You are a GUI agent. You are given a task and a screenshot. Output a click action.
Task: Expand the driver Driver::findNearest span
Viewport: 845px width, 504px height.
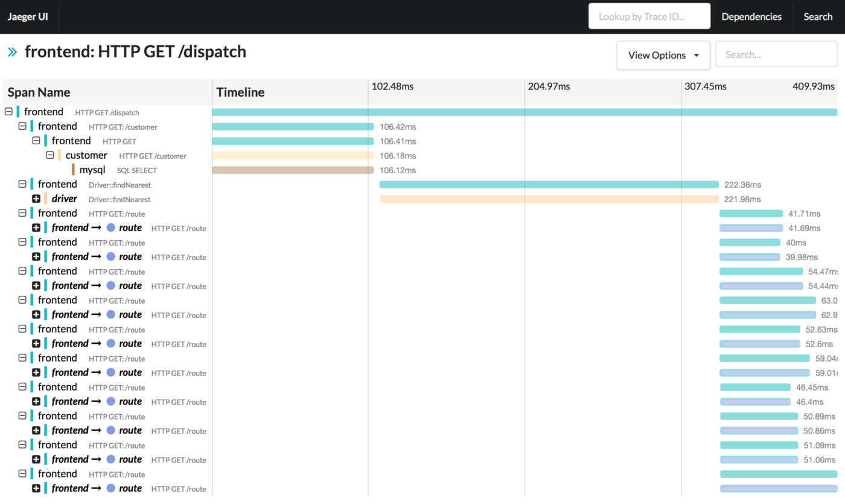(36, 199)
